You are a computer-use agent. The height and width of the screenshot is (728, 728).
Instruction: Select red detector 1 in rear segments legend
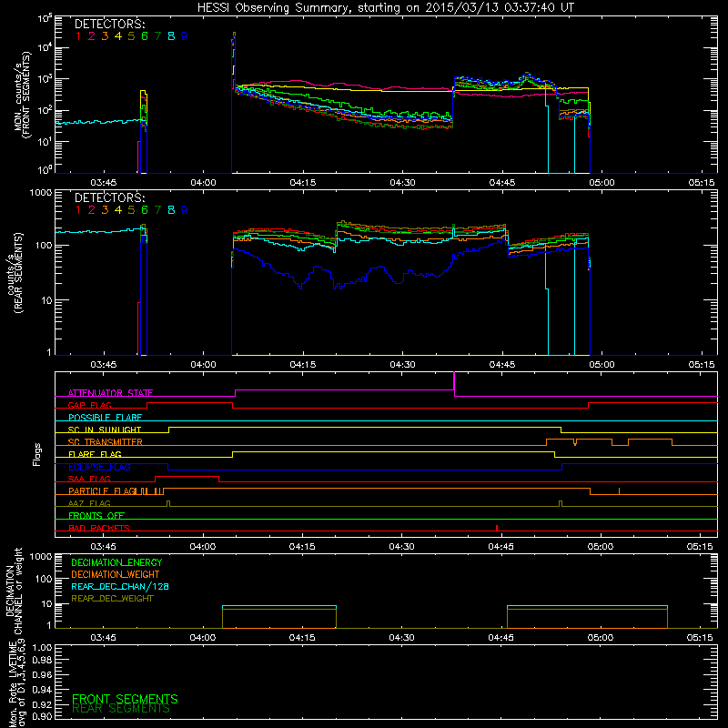[78, 210]
